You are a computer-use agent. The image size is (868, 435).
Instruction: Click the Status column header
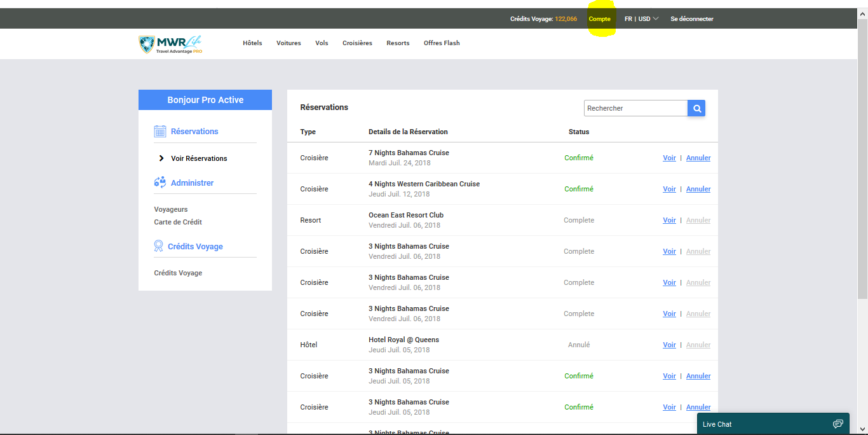coord(579,132)
